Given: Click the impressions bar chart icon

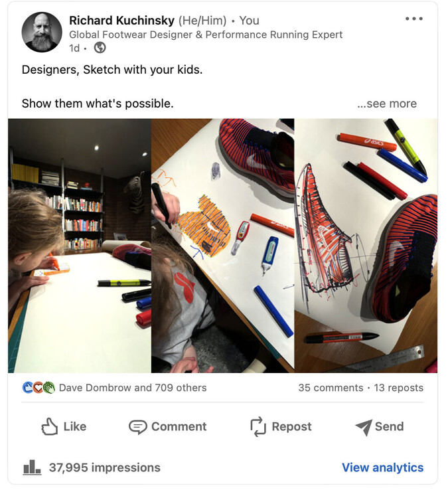Looking at the screenshot, I should [32, 467].
